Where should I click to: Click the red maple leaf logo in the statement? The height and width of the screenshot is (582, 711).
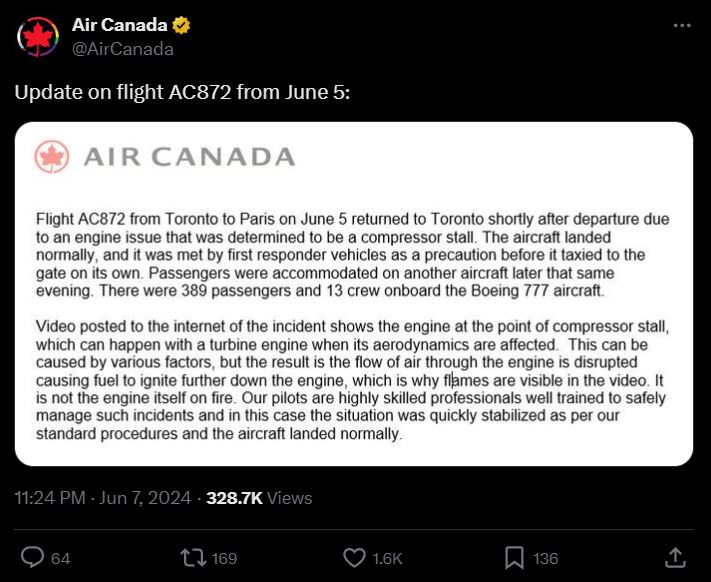(52, 157)
